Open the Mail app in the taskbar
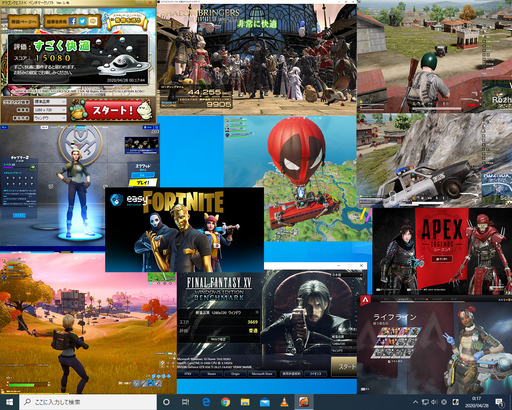The height and width of the screenshot is (410, 512). point(265,402)
